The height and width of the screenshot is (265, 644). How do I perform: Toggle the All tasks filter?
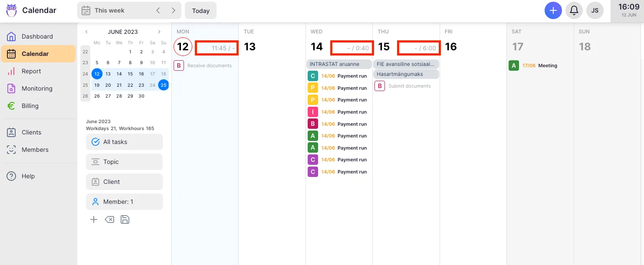click(124, 142)
